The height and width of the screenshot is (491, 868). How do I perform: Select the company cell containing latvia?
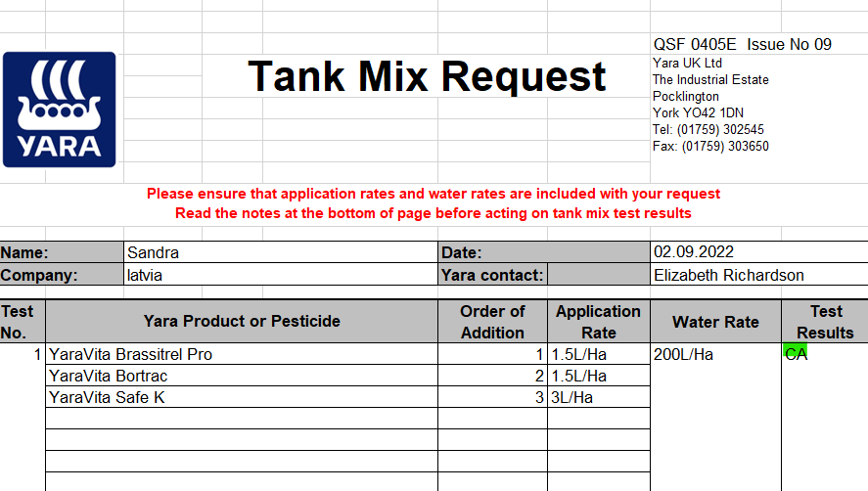[x=280, y=275]
